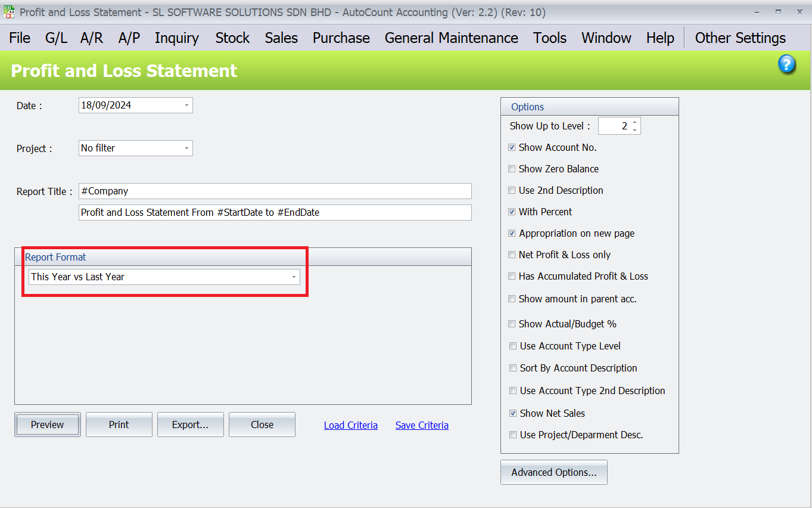This screenshot has height=508, width=812.
Task: Expand the Project filter dropdown
Action: tap(186, 148)
